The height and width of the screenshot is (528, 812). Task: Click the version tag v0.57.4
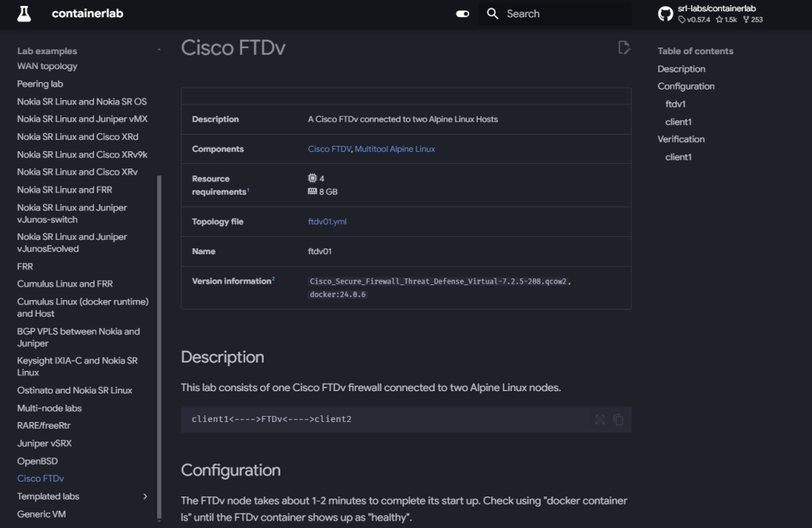(695, 20)
